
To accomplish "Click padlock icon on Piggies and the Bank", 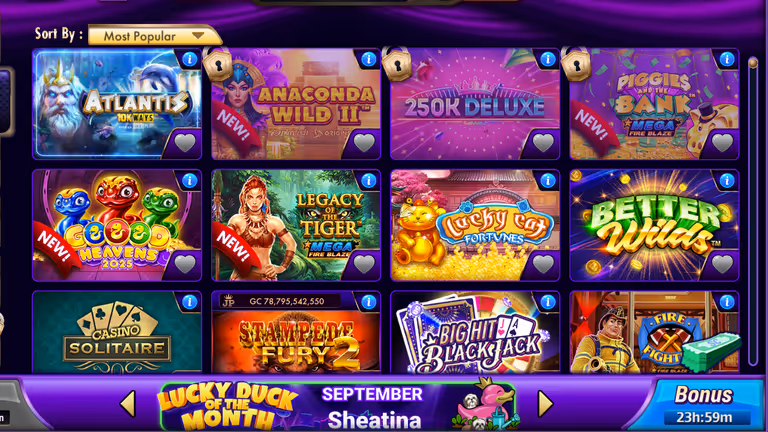I will pos(576,64).
